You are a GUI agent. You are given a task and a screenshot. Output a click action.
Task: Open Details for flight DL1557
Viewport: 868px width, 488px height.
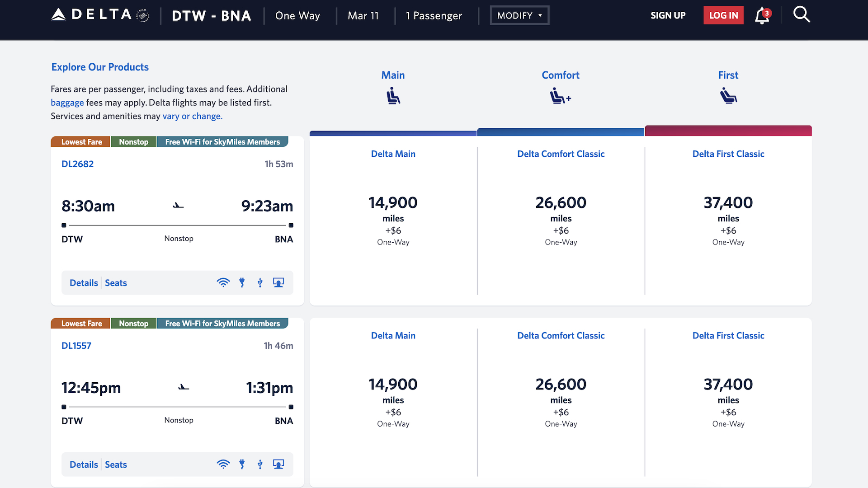tap(84, 465)
